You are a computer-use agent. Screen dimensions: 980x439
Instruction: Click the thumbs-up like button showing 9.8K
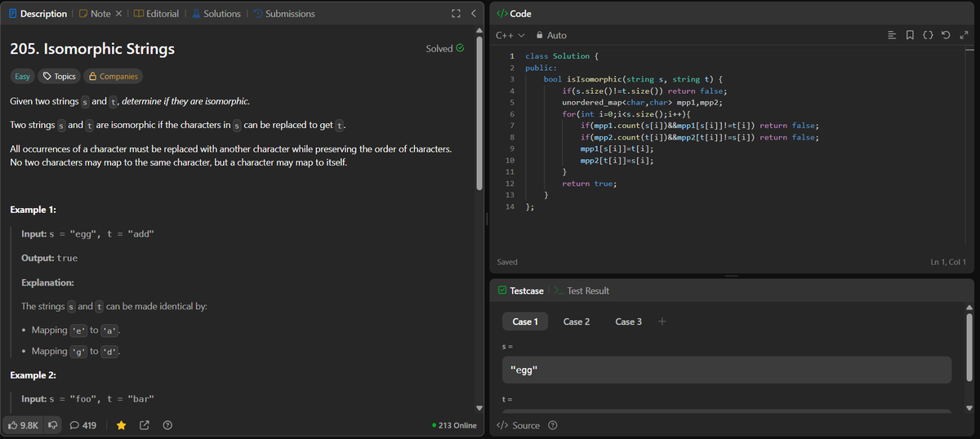(23, 425)
